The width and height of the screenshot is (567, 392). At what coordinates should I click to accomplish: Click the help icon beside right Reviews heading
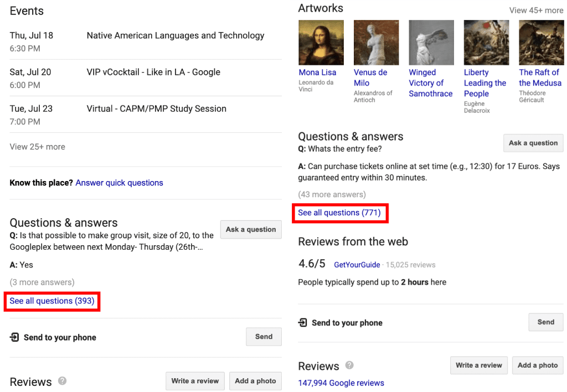pos(349,365)
